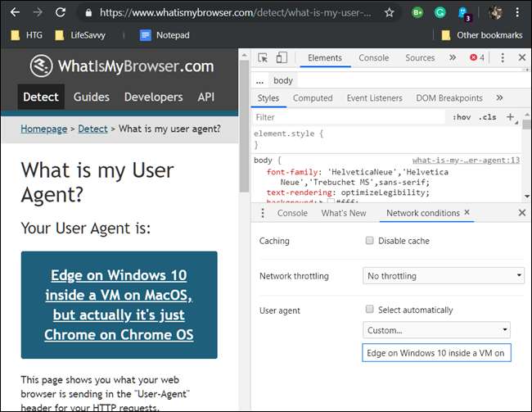Open the Network throttling dropdown
Screen dimensions: 532x412
click(443, 276)
